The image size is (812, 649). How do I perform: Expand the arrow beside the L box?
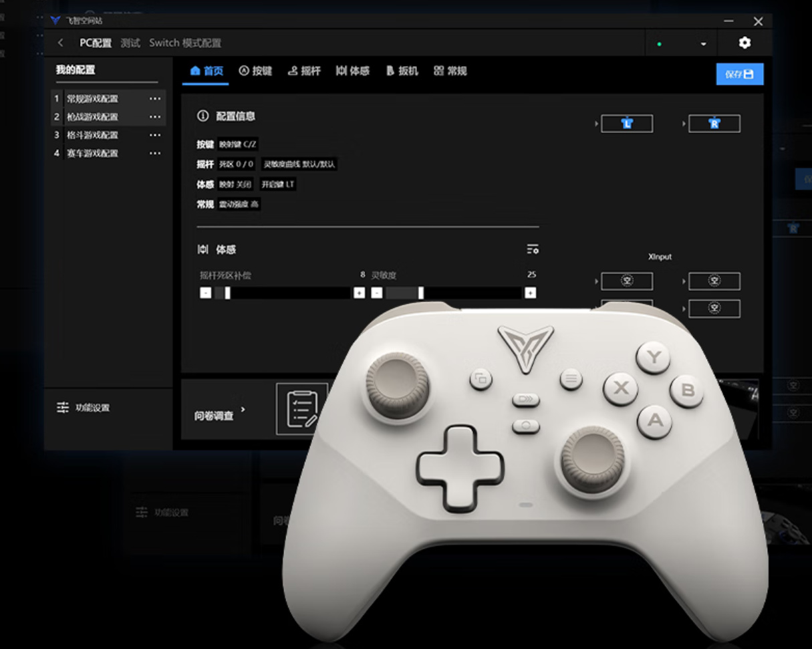coord(596,124)
